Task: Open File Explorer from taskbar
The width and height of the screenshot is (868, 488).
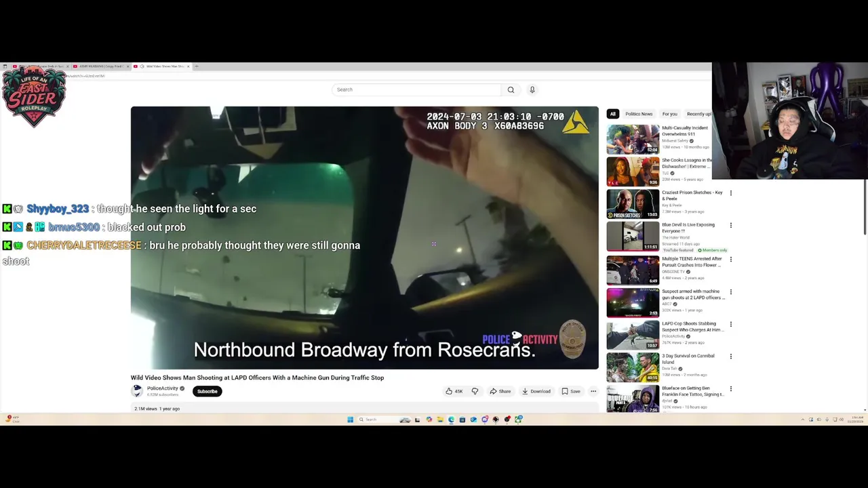Action: [x=440, y=420]
